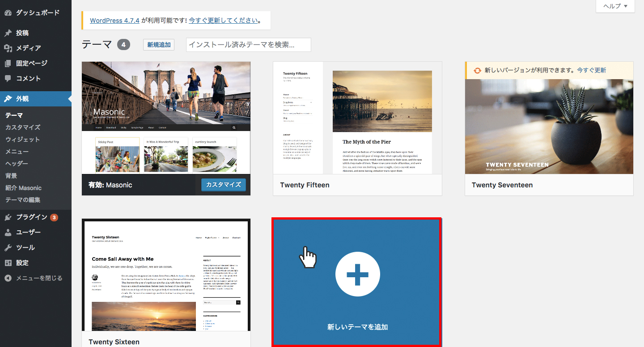Open the ヘッダー submenu item
Viewport: 644px width, 347px height.
click(17, 164)
